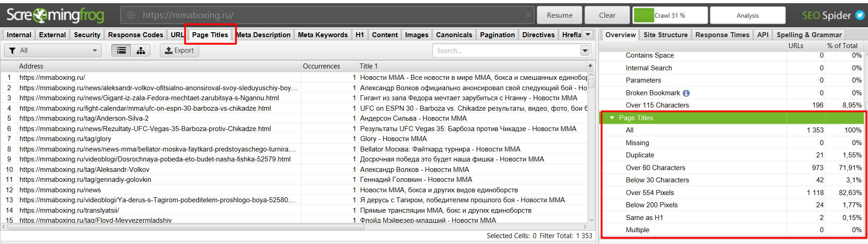The height and width of the screenshot is (244, 868).
Task: Click the plus icon to add columns
Action: (x=590, y=66)
